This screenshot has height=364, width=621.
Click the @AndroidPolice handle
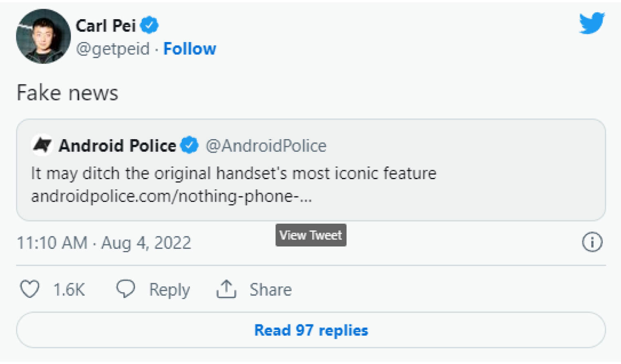(266, 146)
